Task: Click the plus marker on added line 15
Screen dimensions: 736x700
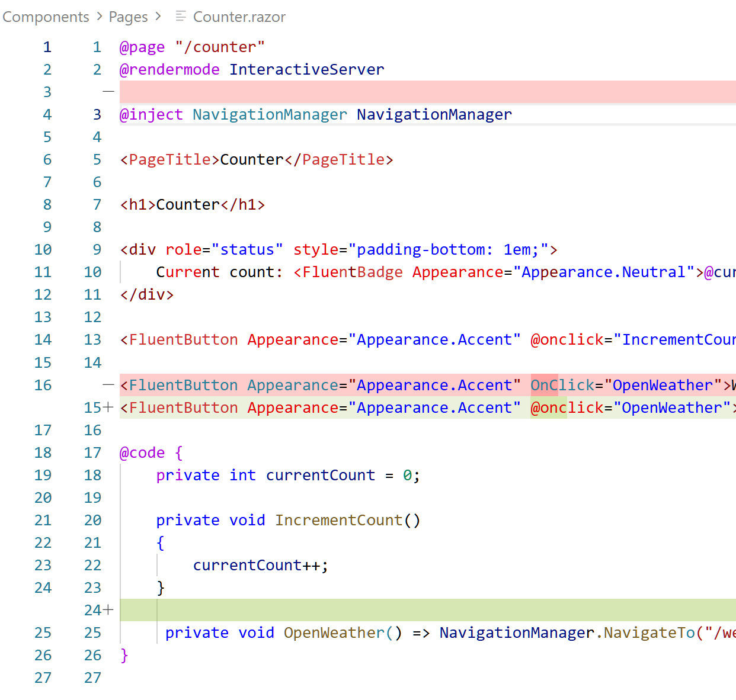Action: [x=108, y=407]
